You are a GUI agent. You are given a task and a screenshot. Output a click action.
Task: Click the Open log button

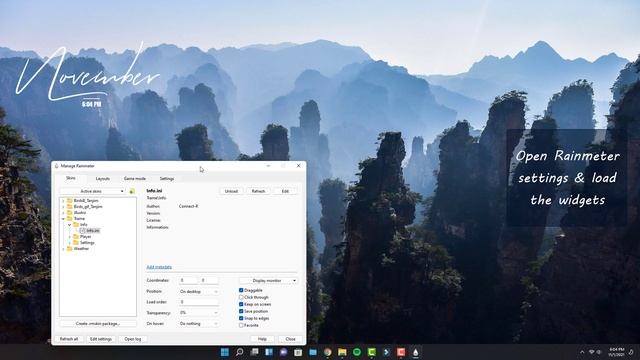coord(133,339)
